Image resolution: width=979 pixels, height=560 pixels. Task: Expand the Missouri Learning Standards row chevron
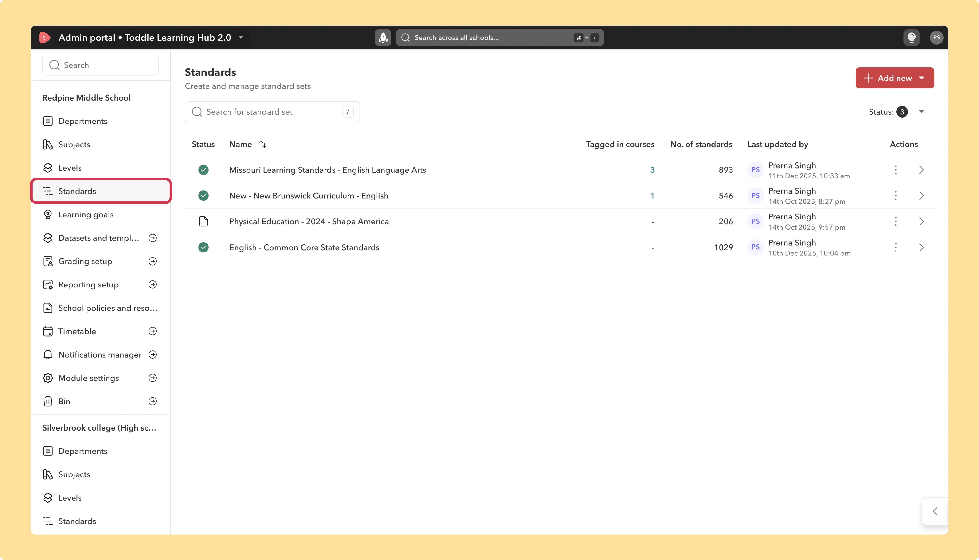(921, 170)
